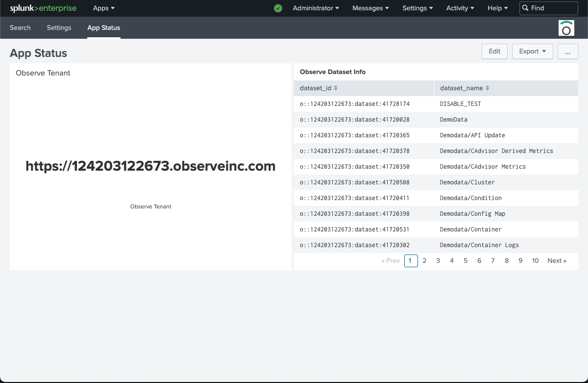Go to page 7 of results

pos(493,261)
